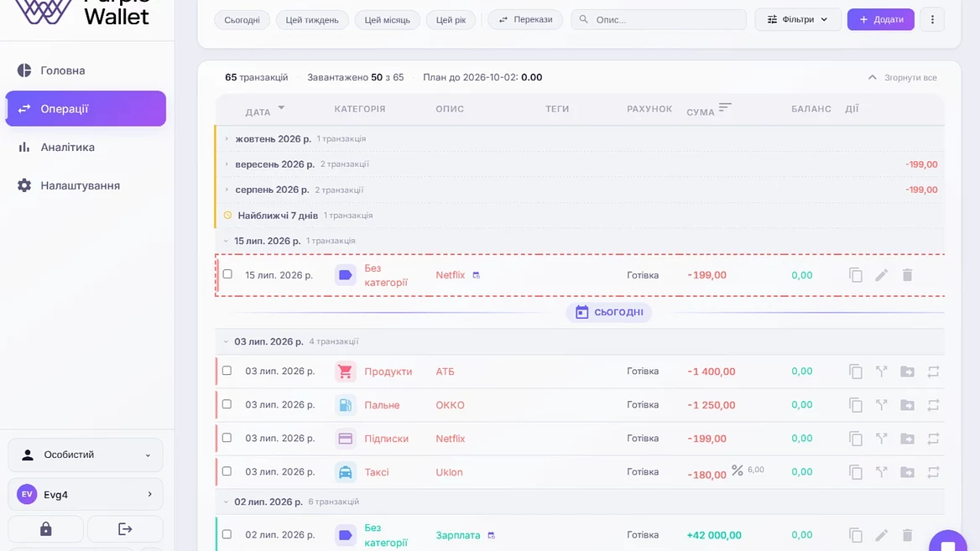
Task: Delete the 15 лип. Netflix transaction
Action: [908, 275]
